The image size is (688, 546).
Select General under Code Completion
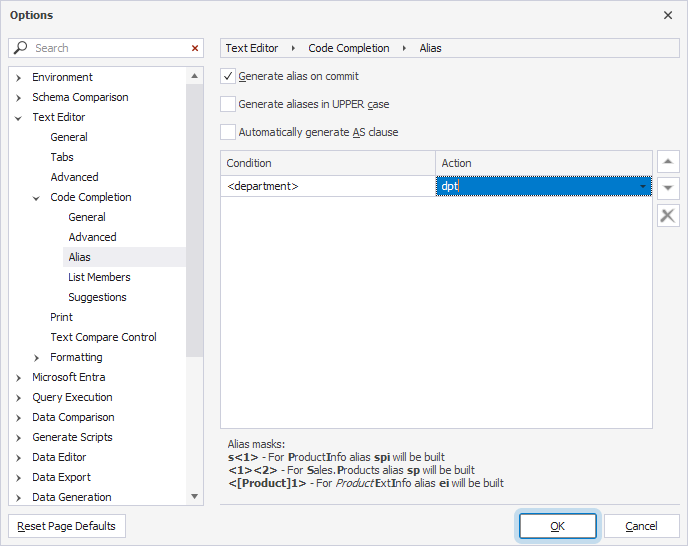click(x=87, y=217)
